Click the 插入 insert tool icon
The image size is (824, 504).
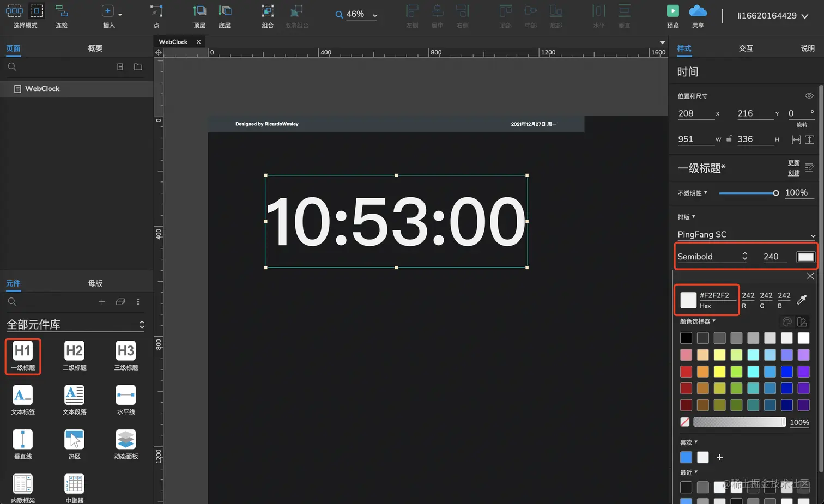point(108,11)
